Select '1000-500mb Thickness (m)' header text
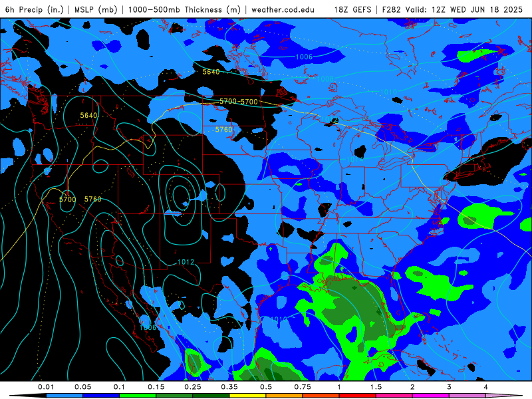 [x=184, y=9]
